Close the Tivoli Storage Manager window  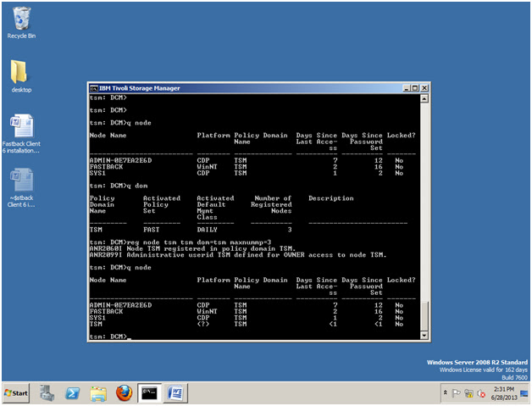coord(424,88)
